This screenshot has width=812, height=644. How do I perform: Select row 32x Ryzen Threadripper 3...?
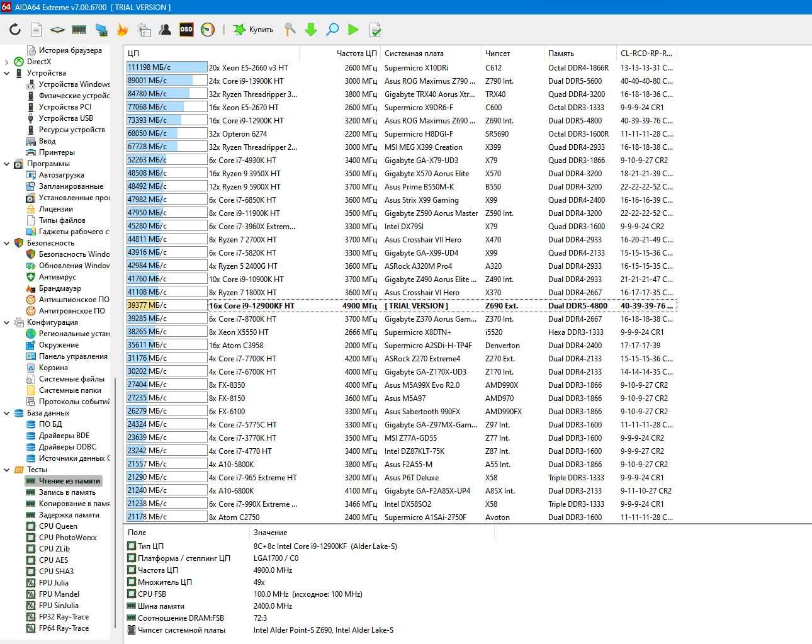pyautogui.click(x=401, y=94)
